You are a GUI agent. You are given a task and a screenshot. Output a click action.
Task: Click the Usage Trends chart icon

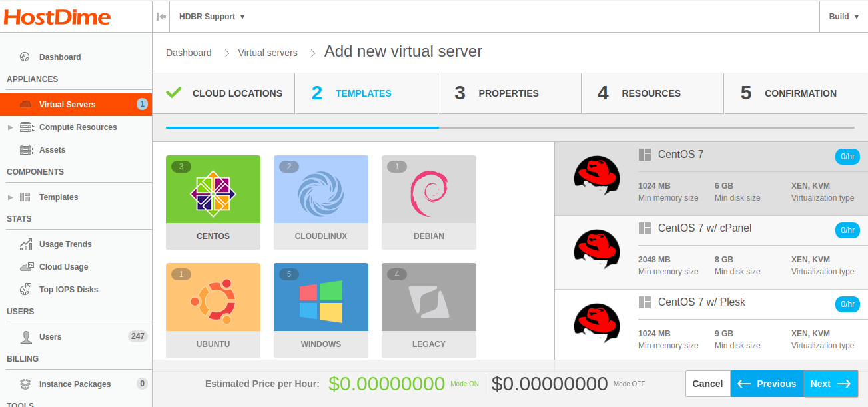point(26,244)
